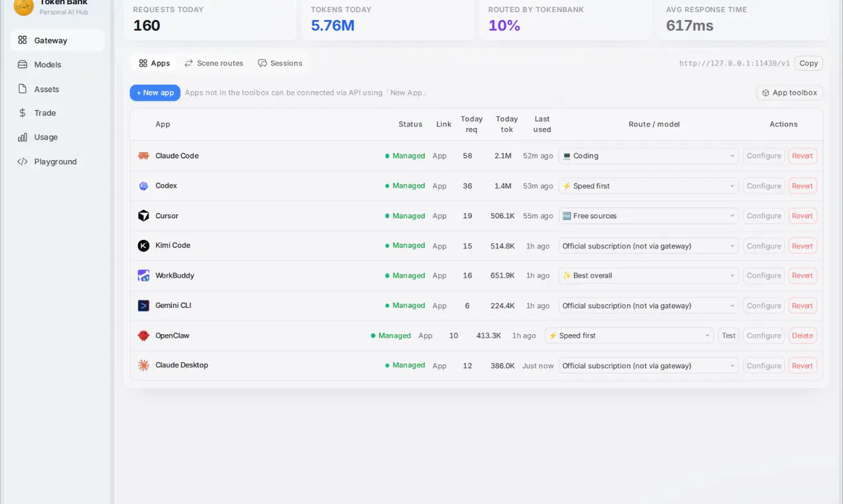Open Codex route dropdown showing Speed first
This screenshot has height=504, width=843.
point(649,186)
